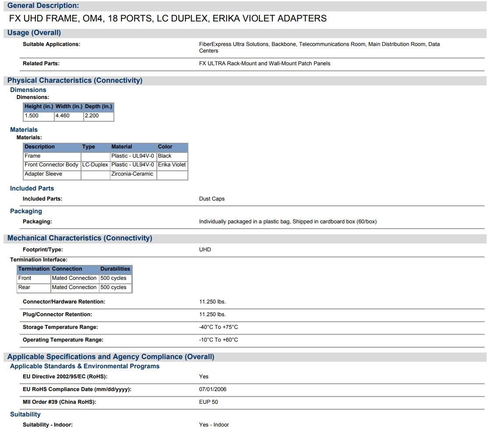Screen dimensions: 491x448
Task: Click the Physical Characteristics (Connectivity) header
Action: point(75,81)
